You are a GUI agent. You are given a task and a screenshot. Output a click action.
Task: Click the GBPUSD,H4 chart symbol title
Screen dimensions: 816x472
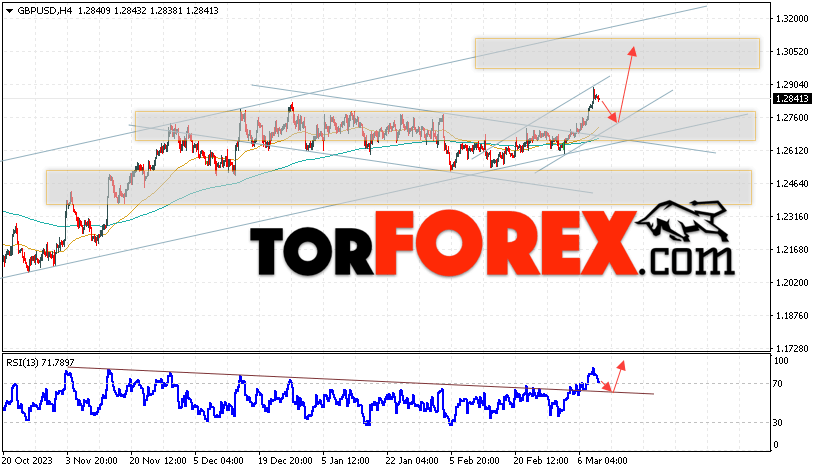click(x=46, y=10)
